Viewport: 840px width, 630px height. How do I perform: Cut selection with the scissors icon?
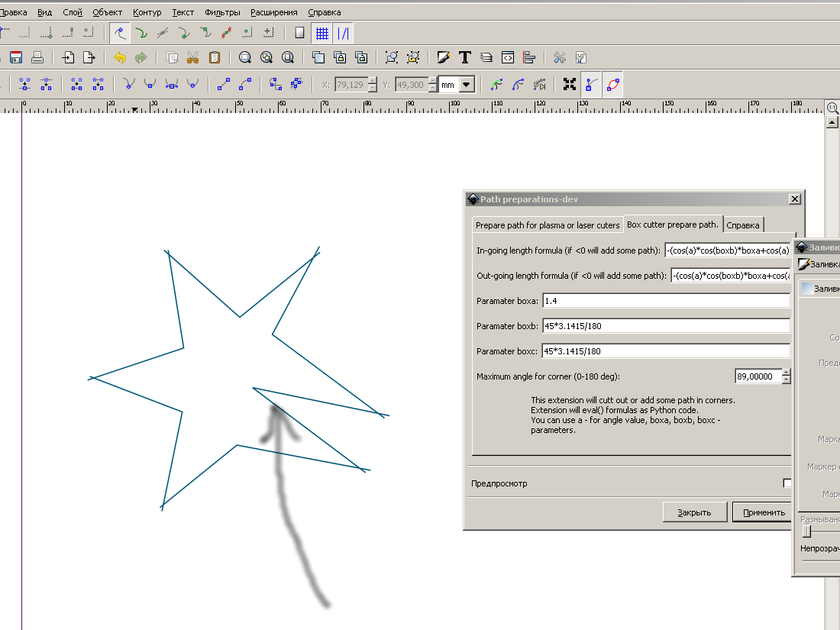pyautogui.click(x=193, y=57)
